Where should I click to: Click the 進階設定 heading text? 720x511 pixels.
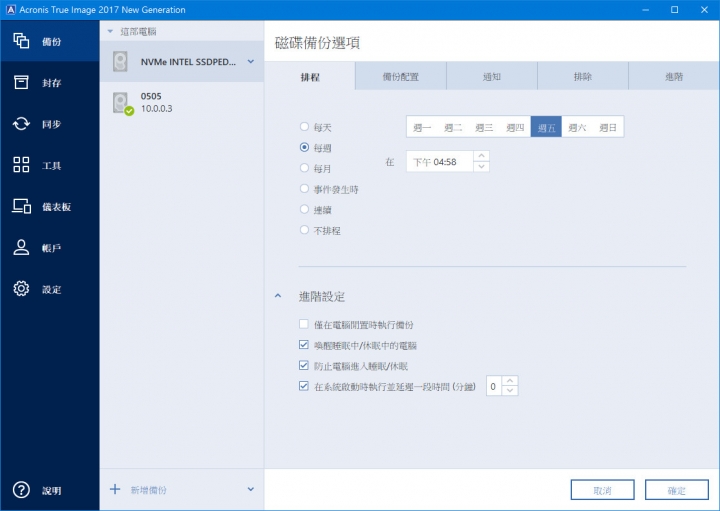click(321, 297)
